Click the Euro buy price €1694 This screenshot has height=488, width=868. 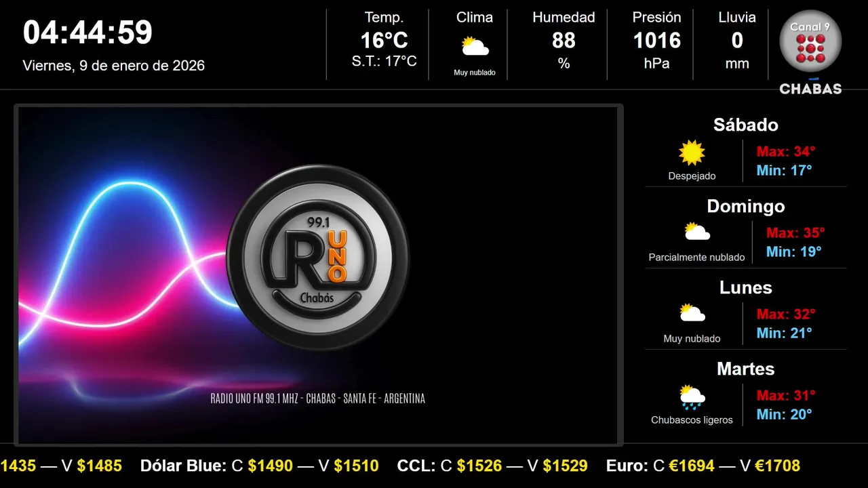click(x=692, y=466)
